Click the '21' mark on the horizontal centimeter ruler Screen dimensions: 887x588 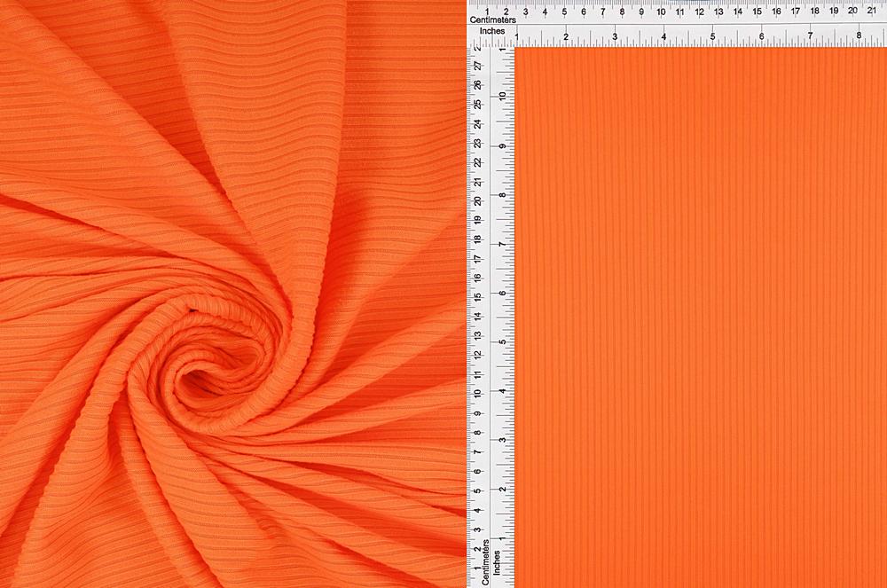872,10
